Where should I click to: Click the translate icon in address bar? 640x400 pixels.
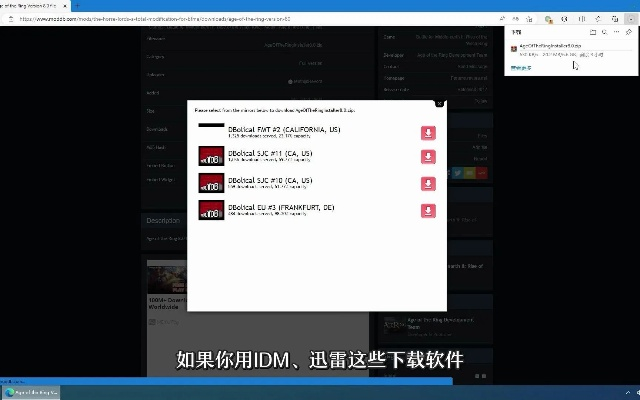(x=516, y=19)
